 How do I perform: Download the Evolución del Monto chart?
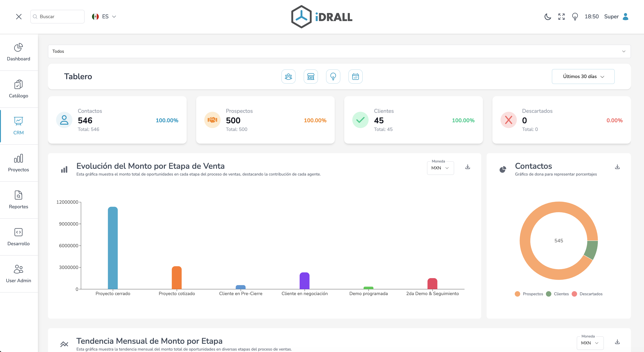(x=467, y=167)
